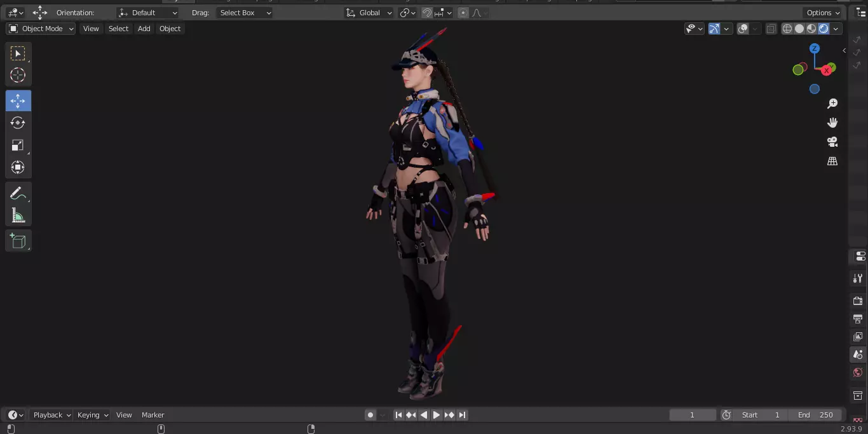The height and width of the screenshot is (434, 868).
Task: Toggle viewport gizmos display
Action: [x=714, y=29]
